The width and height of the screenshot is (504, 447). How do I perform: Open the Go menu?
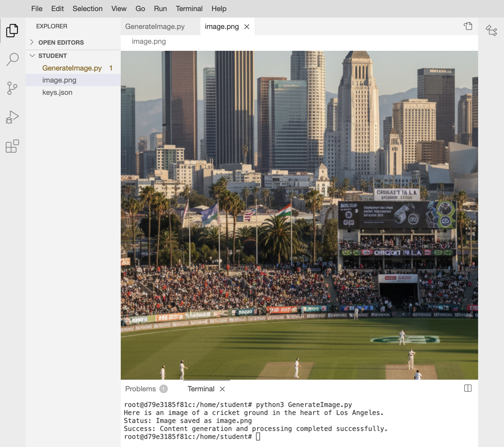[140, 9]
